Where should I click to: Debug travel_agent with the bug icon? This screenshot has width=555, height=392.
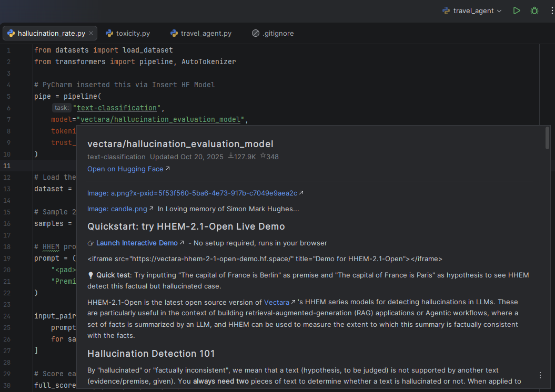pyautogui.click(x=534, y=11)
